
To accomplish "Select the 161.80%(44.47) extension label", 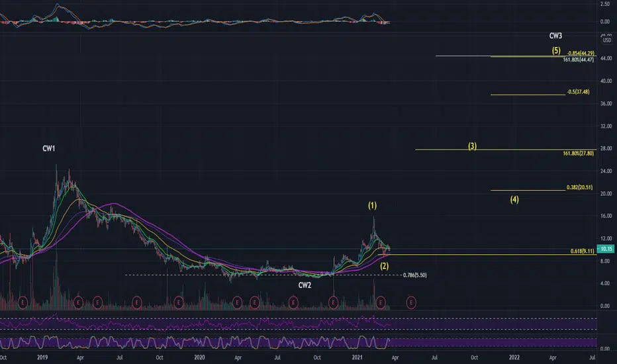I will tap(578, 60).
